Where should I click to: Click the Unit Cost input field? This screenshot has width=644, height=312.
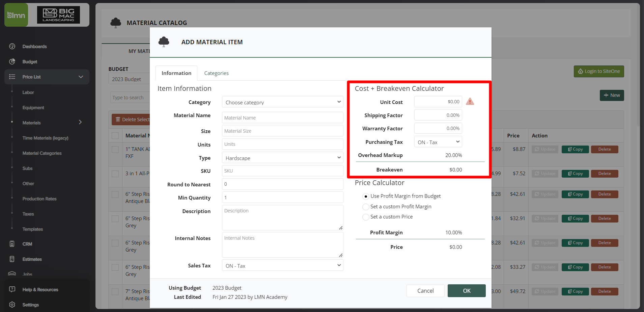(438, 102)
